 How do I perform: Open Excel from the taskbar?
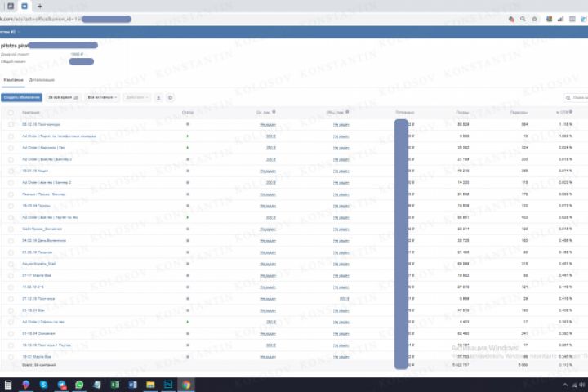tap(115, 385)
